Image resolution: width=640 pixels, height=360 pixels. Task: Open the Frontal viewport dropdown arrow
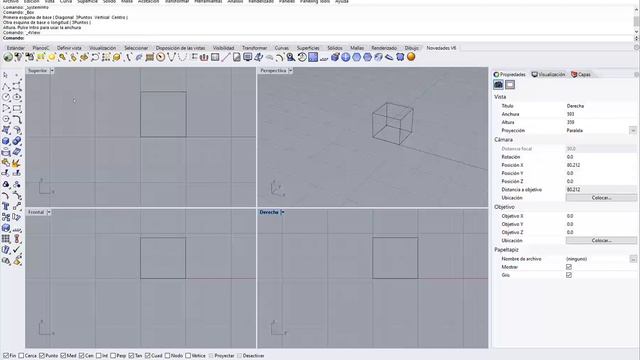tap(49, 212)
